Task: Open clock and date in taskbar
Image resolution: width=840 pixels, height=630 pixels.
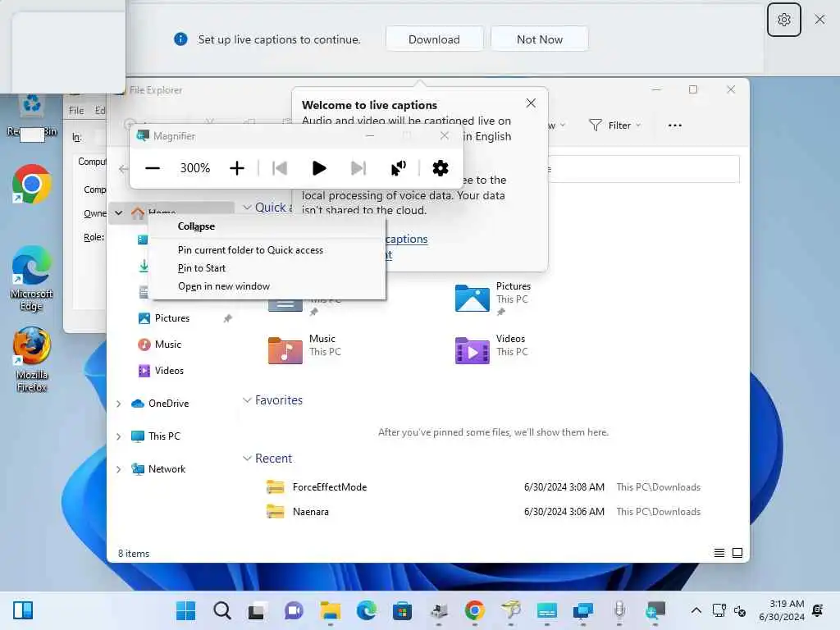Action: [x=782, y=610]
